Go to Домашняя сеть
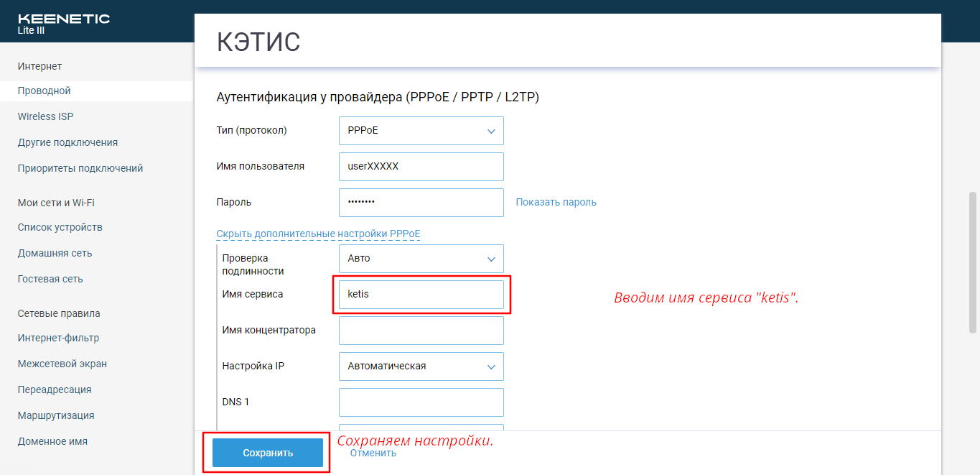Viewport: 980px width, 475px height. pyautogui.click(x=55, y=253)
